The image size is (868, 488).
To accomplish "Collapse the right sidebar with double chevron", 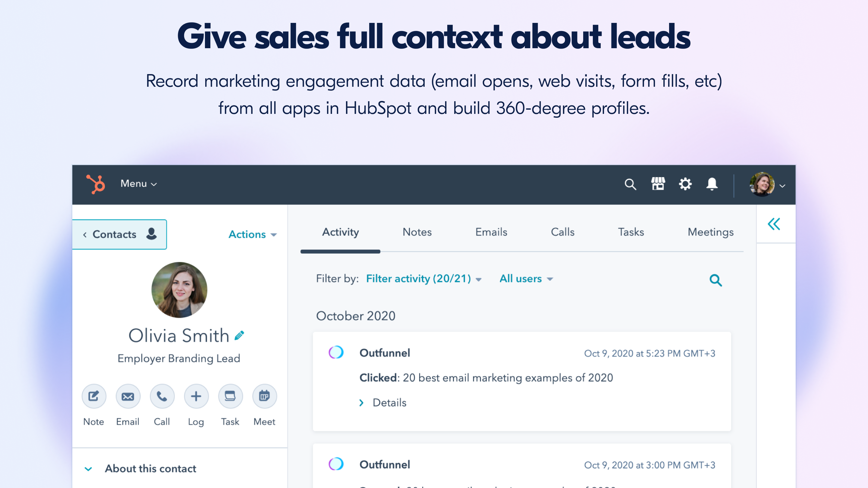I will pos(774,224).
